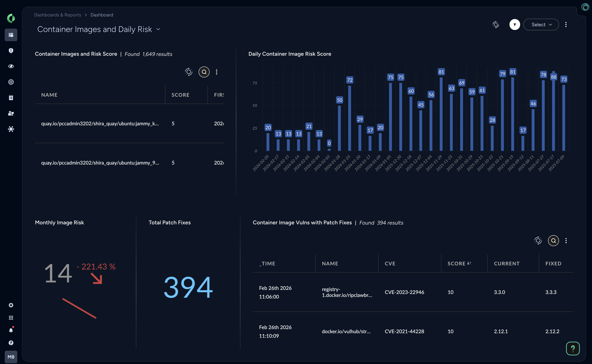Open the target icon in sidebar
This screenshot has height=364, width=592.
click(x=11, y=82)
